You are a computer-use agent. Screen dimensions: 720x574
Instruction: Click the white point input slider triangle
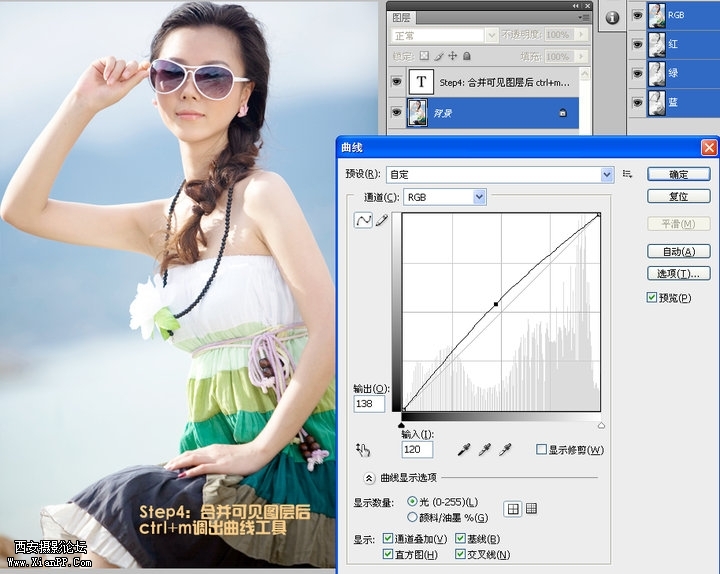pyautogui.click(x=601, y=425)
